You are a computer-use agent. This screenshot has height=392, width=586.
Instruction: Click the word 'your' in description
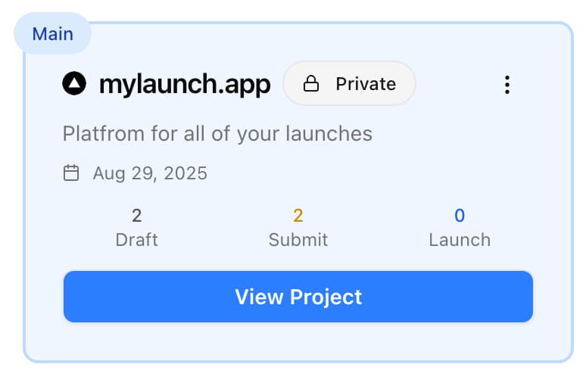tap(259, 134)
